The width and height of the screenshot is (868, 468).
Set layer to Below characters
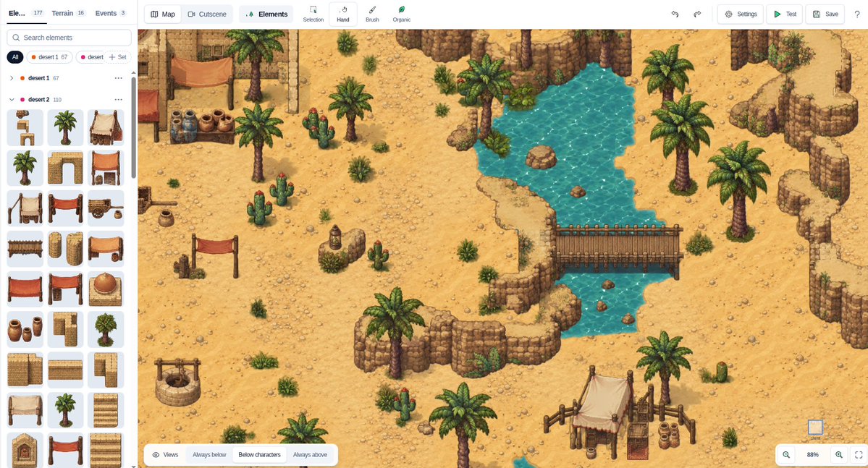pos(260,455)
